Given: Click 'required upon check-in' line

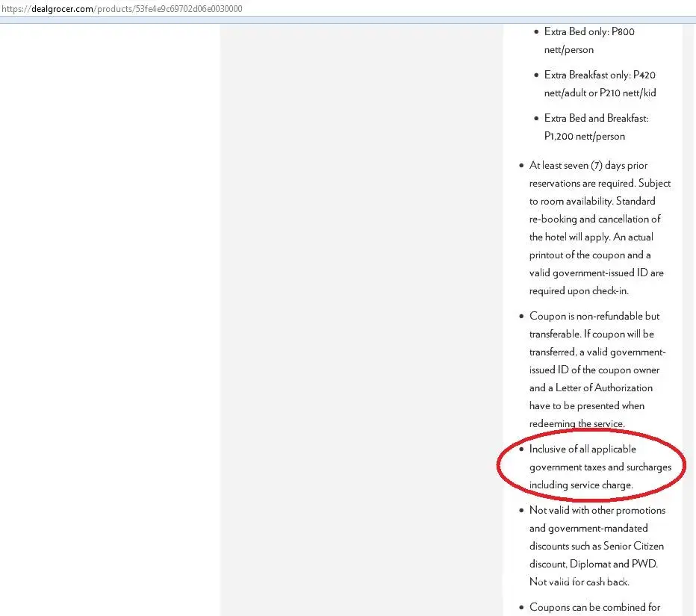Looking at the screenshot, I should 584,291.
